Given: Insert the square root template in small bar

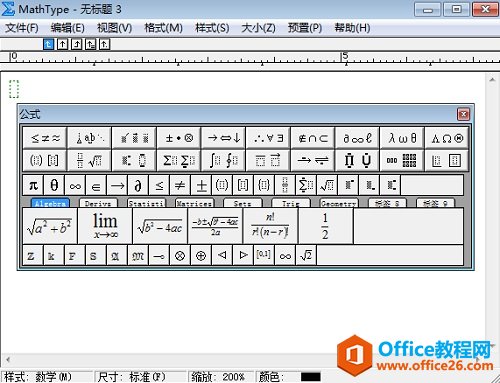Looking at the screenshot, I should click(x=327, y=185).
